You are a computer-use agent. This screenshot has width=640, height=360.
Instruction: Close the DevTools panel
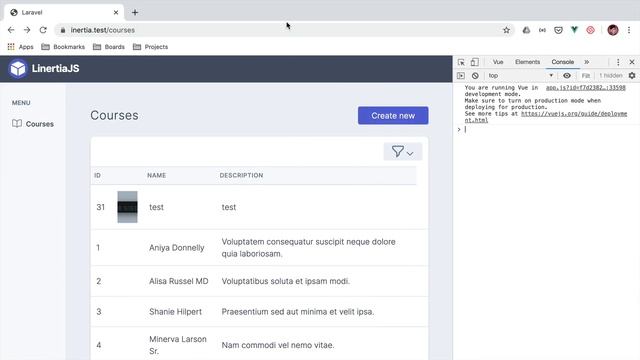(632, 62)
